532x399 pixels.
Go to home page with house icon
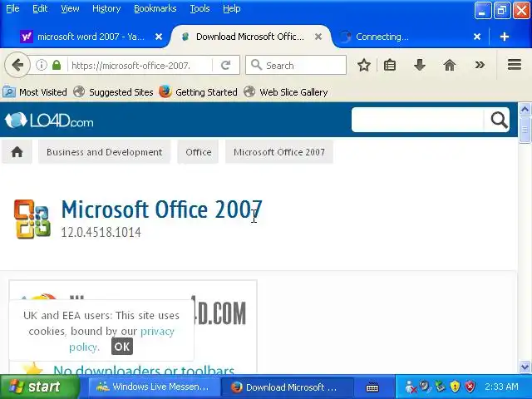[450, 65]
